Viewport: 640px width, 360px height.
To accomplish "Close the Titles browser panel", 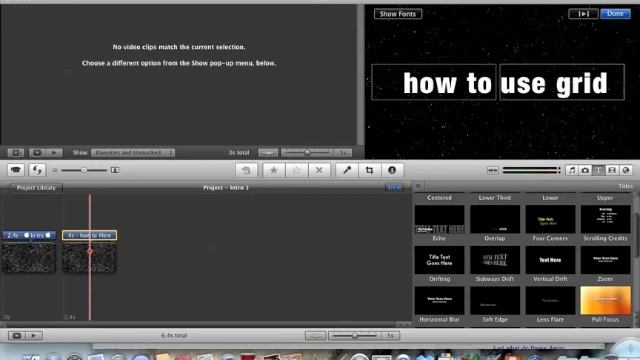I will [x=418, y=186].
